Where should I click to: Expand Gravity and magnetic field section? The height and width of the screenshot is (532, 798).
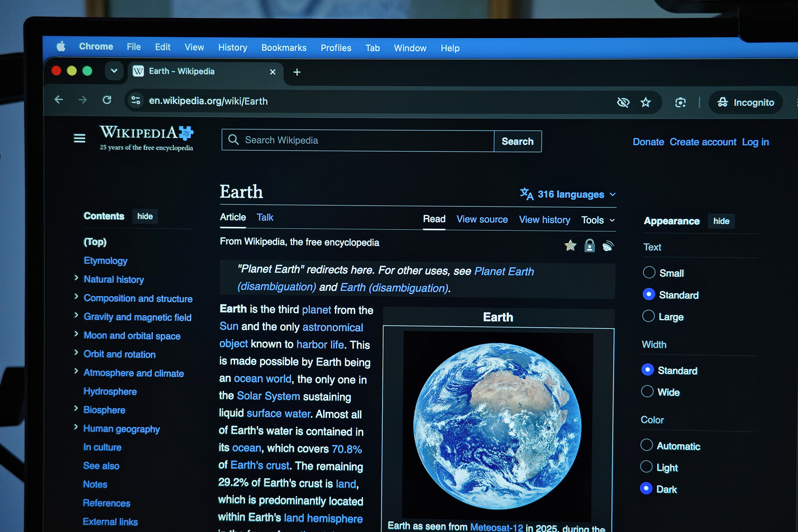pos(76,315)
